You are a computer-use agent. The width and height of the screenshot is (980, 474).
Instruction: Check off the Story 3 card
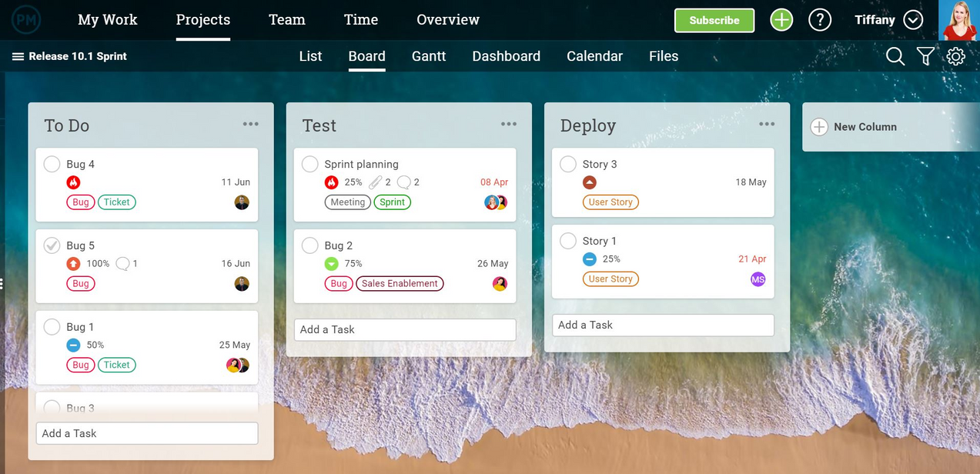567,163
